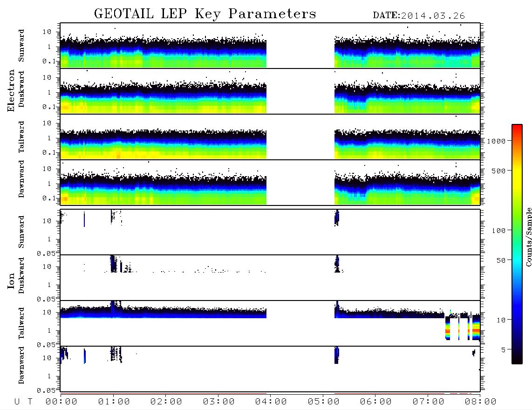Click the '08:00' time axis label
This screenshot has width=532, height=410.
pos(481,402)
